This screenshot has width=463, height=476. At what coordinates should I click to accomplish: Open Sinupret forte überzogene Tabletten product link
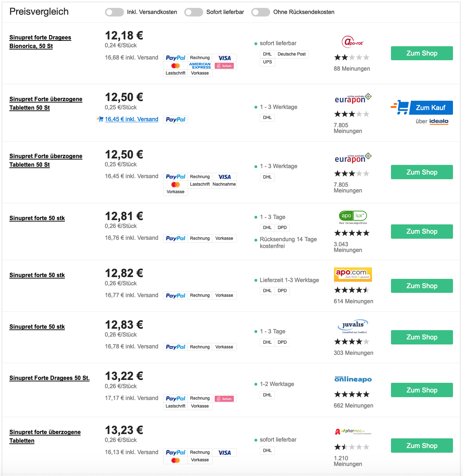click(x=45, y=436)
